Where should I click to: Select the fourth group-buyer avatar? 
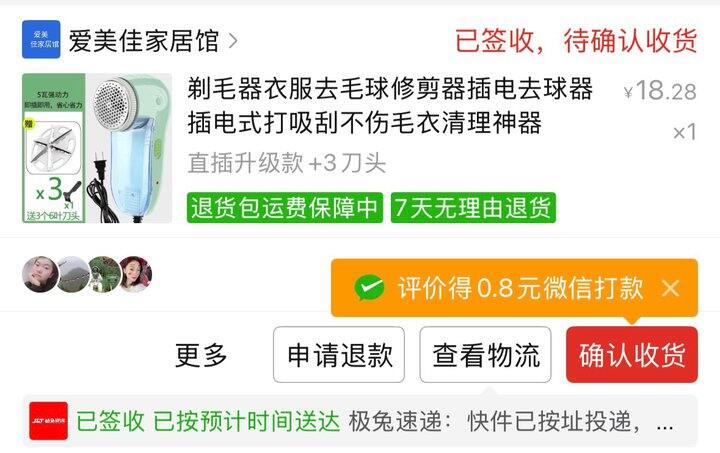136,274
